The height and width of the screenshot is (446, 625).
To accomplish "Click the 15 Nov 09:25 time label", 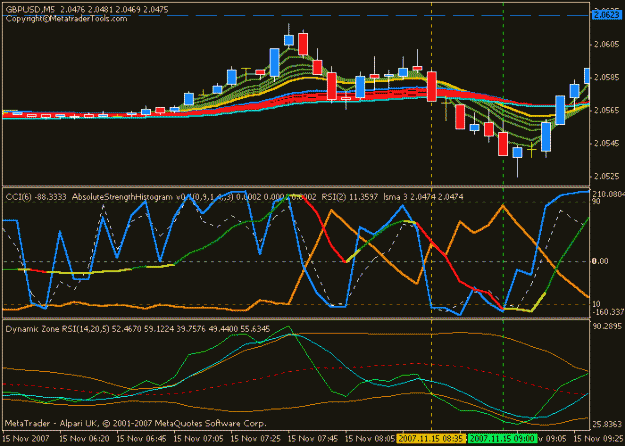I will 598,439.
